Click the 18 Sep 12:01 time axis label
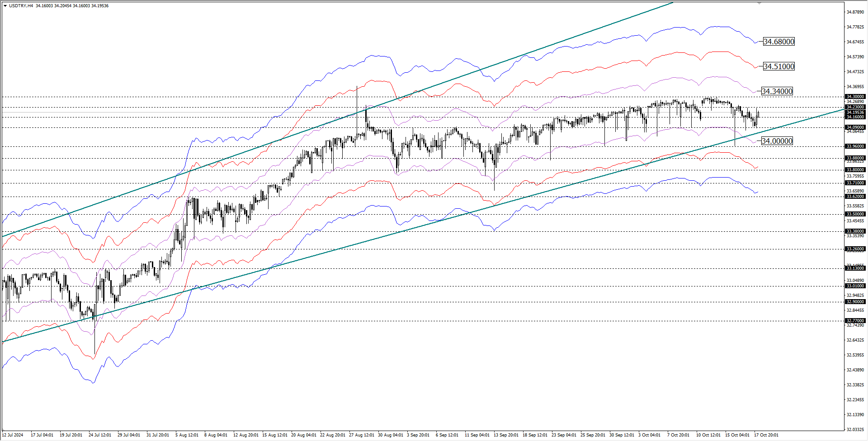The image size is (868, 441). tap(535, 435)
